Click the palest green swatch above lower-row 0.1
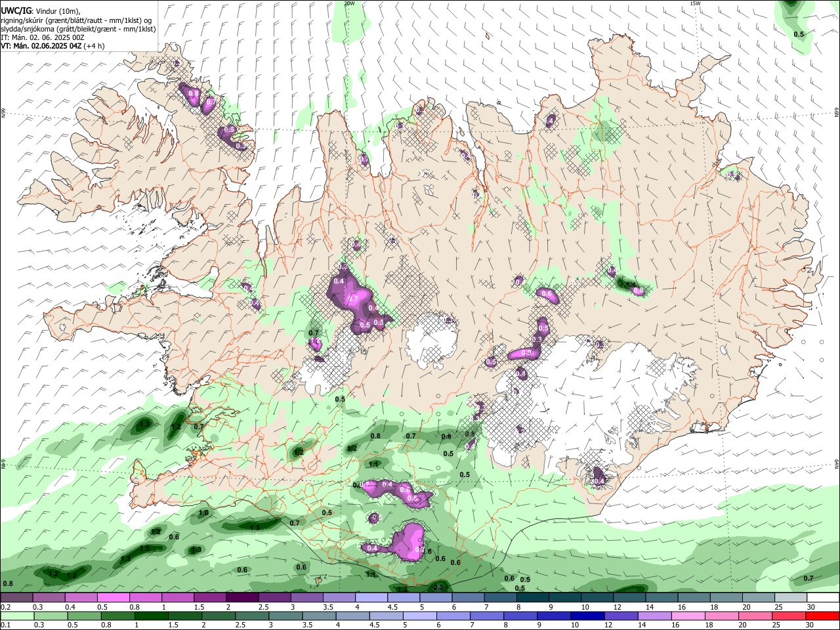This screenshot has height=630, width=840. 17,616
